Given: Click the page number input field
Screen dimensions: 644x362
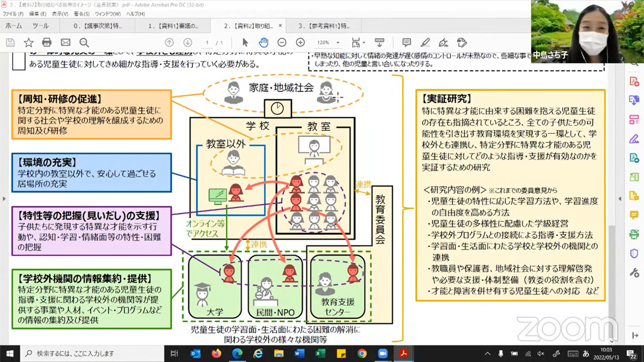Looking at the screenshot, I should tap(207, 43).
